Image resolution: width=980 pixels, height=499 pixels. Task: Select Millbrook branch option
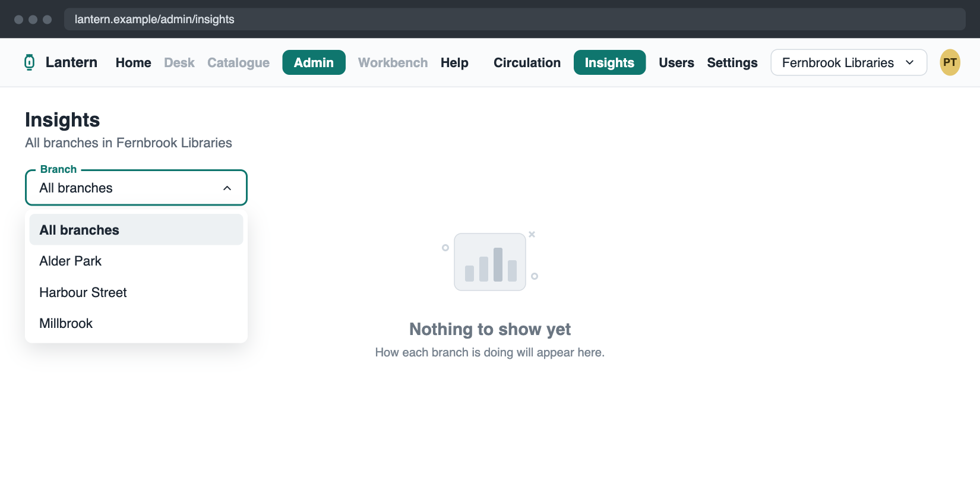[136, 324]
